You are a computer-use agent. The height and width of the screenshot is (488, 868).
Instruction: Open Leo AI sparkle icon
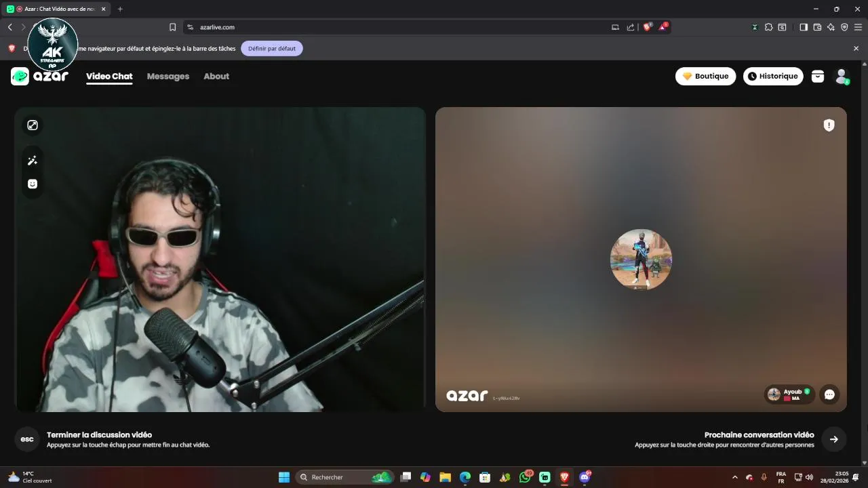coord(831,27)
